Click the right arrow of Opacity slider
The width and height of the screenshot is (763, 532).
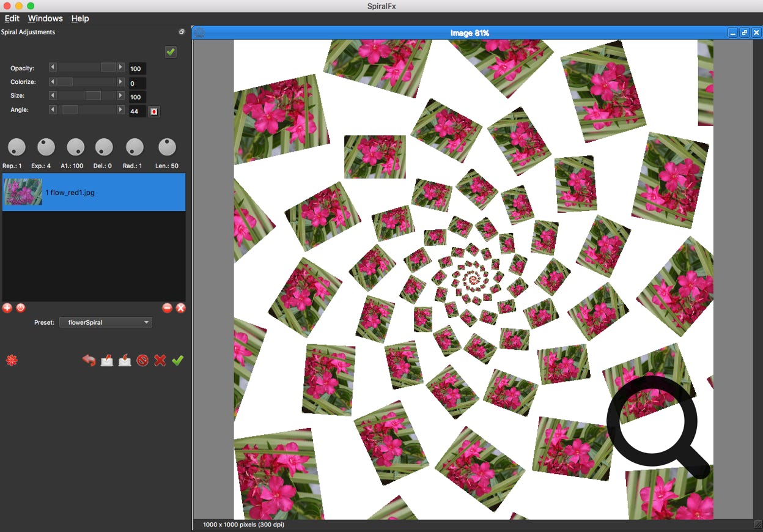click(x=120, y=67)
